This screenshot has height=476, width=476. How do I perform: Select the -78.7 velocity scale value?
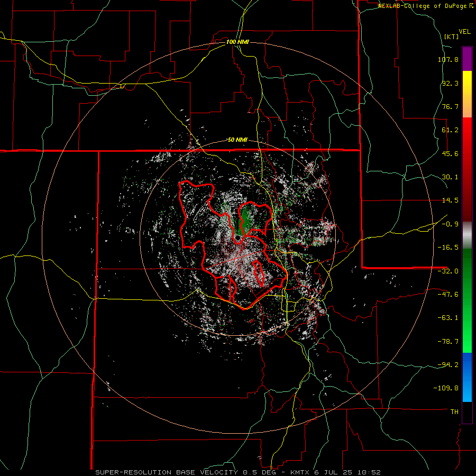pyautogui.click(x=448, y=342)
